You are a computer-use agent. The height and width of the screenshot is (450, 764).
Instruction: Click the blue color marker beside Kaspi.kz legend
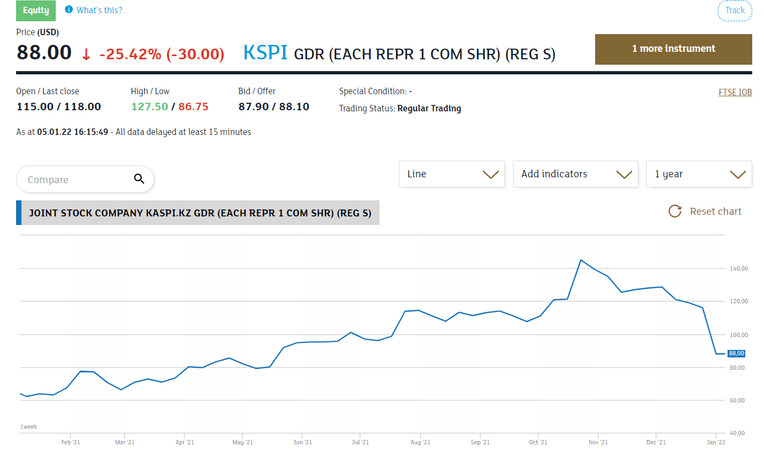click(19, 213)
